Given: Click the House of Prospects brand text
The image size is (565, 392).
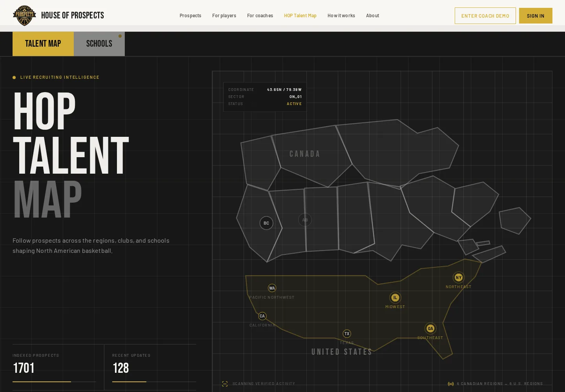Looking at the screenshot, I should (73, 15).
